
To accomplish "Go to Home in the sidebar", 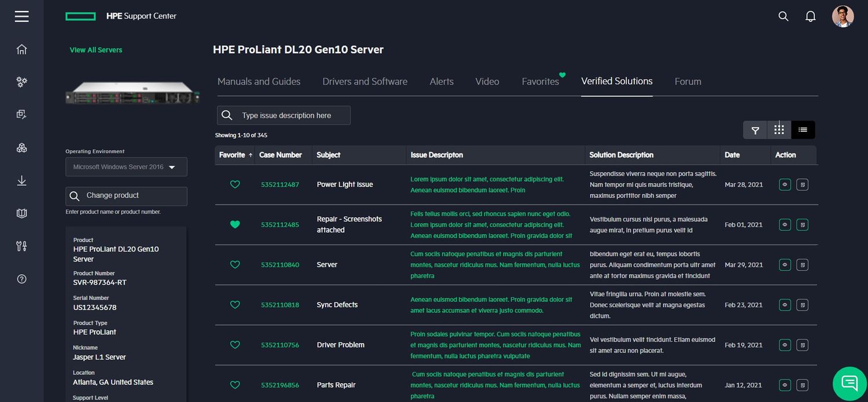I will coord(22,49).
